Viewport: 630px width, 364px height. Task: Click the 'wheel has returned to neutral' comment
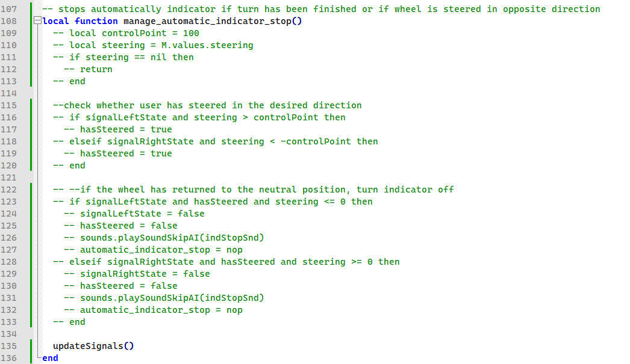(x=253, y=190)
